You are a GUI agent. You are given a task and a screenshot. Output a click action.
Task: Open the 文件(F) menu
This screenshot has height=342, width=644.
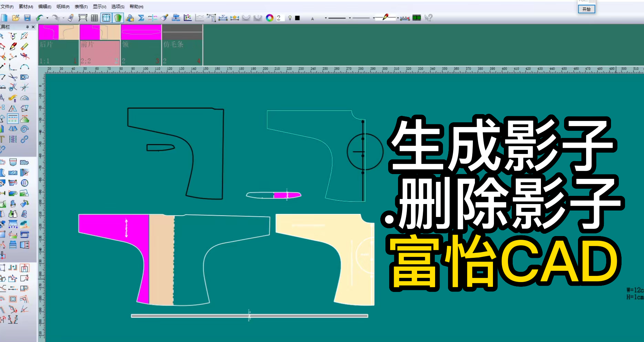coord(7,6)
